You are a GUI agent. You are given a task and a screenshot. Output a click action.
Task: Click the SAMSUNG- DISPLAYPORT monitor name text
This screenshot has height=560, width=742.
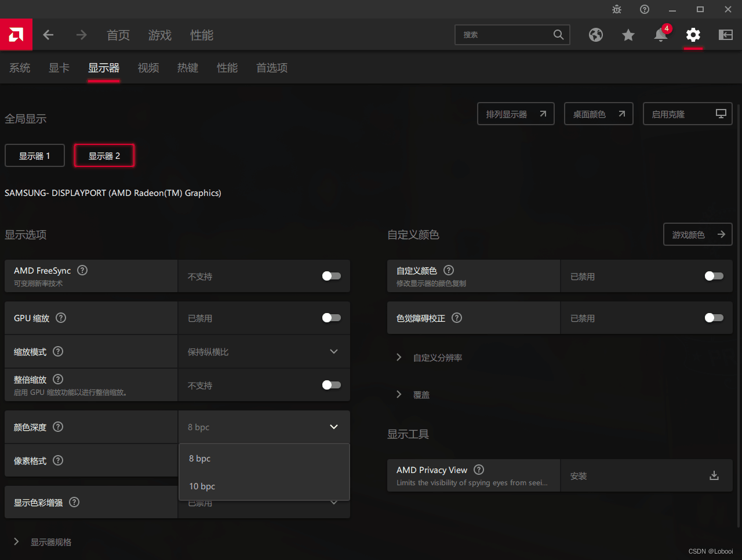tap(113, 193)
